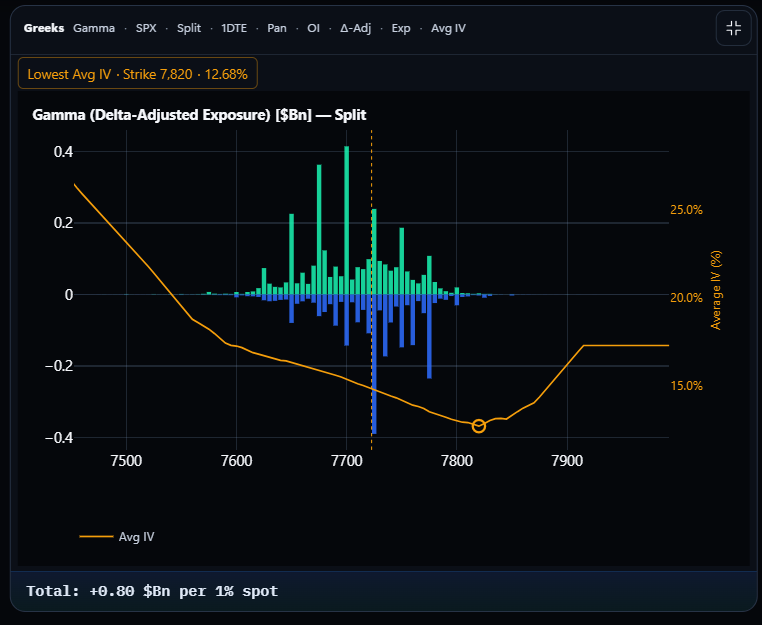This screenshot has height=625, width=762.
Task: Click the Total +0.80 $Bn status text
Action: (152, 591)
